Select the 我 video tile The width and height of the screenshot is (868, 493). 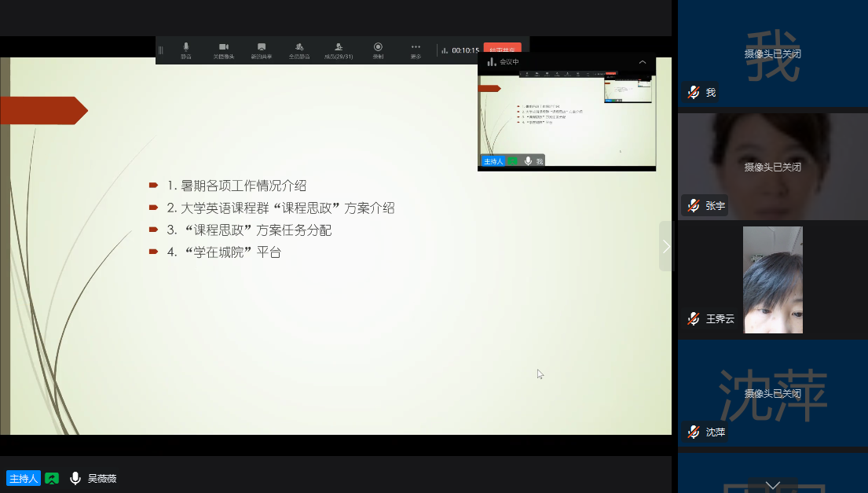point(773,53)
